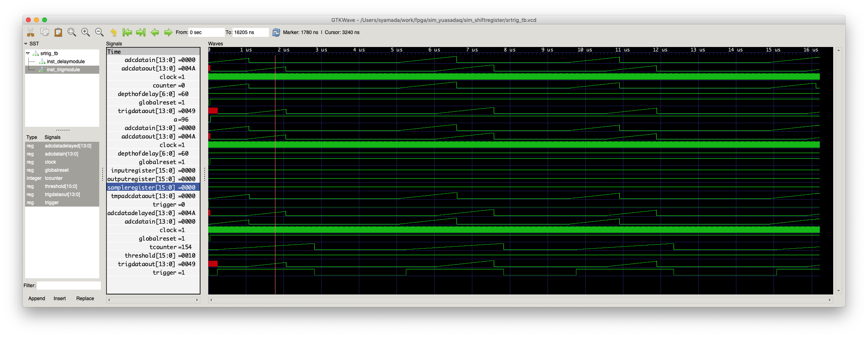The height and width of the screenshot is (337, 868).
Task: Click the waves vertical scrollbar down arrow
Action: coord(838,291)
